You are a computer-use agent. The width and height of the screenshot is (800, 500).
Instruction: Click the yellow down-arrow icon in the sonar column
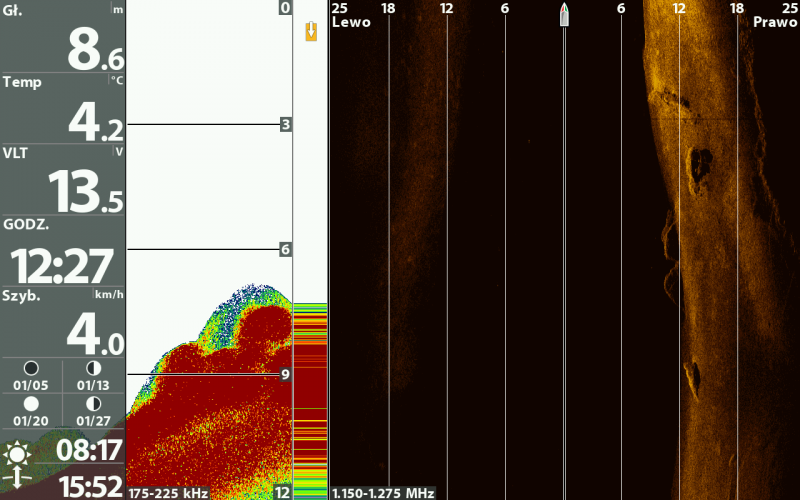(x=311, y=32)
